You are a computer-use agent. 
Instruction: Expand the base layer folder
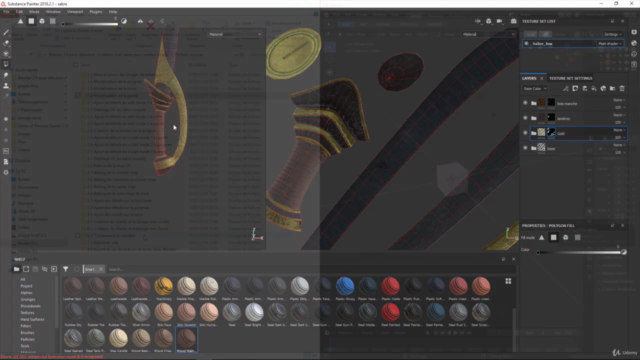(533, 148)
